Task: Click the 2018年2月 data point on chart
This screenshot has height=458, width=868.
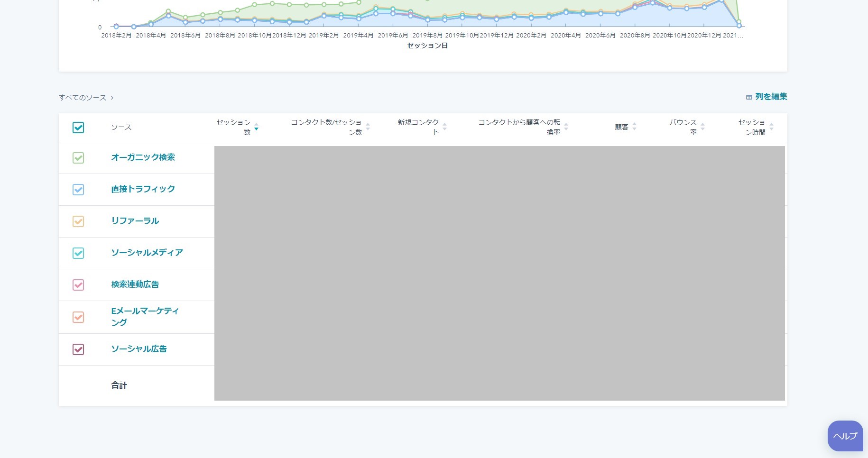Action: (116, 27)
